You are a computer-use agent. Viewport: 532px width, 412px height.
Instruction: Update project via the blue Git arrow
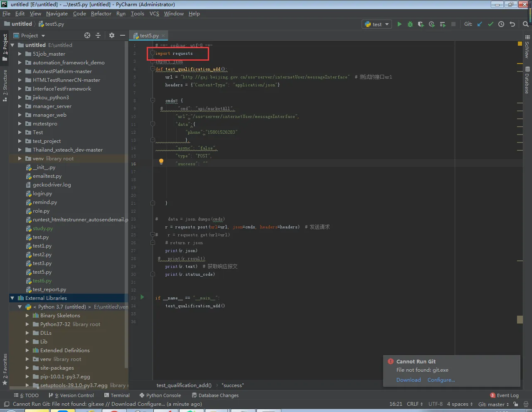[480, 24]
